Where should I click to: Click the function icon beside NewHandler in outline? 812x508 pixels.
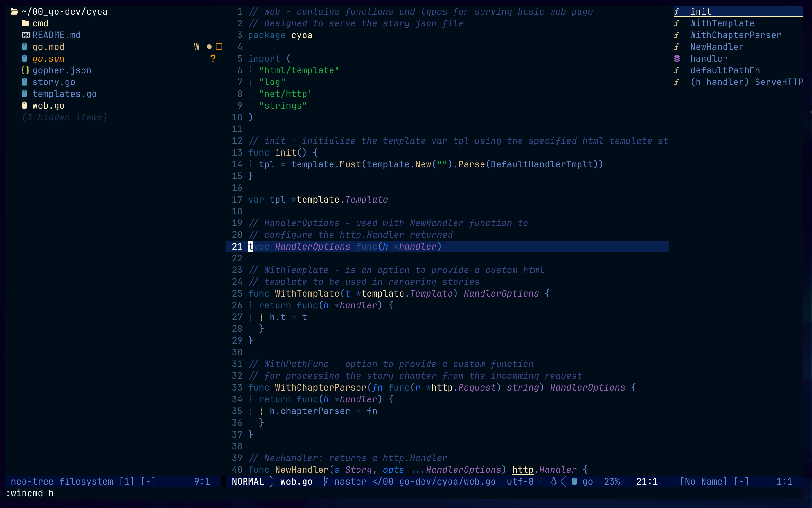[677, 47]
